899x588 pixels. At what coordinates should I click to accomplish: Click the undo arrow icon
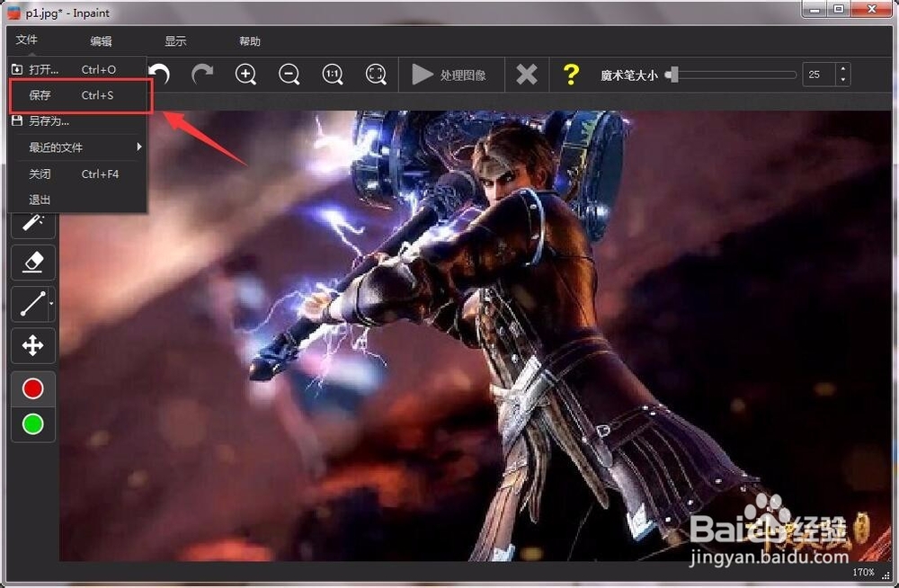(x=160, y=75)
